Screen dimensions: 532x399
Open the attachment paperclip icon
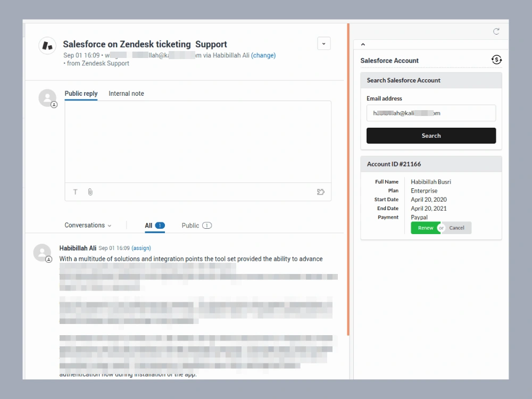pyautogui.click(x=90, y=192)
